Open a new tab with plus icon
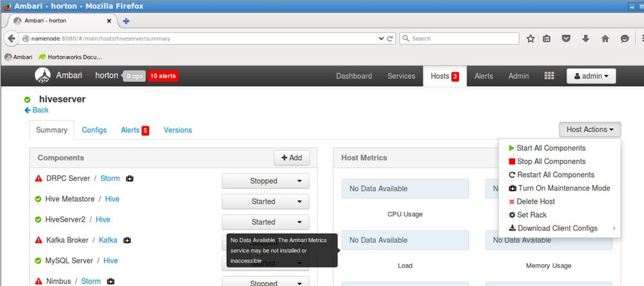The image size is (644, 286). click(x=126, y=21)
